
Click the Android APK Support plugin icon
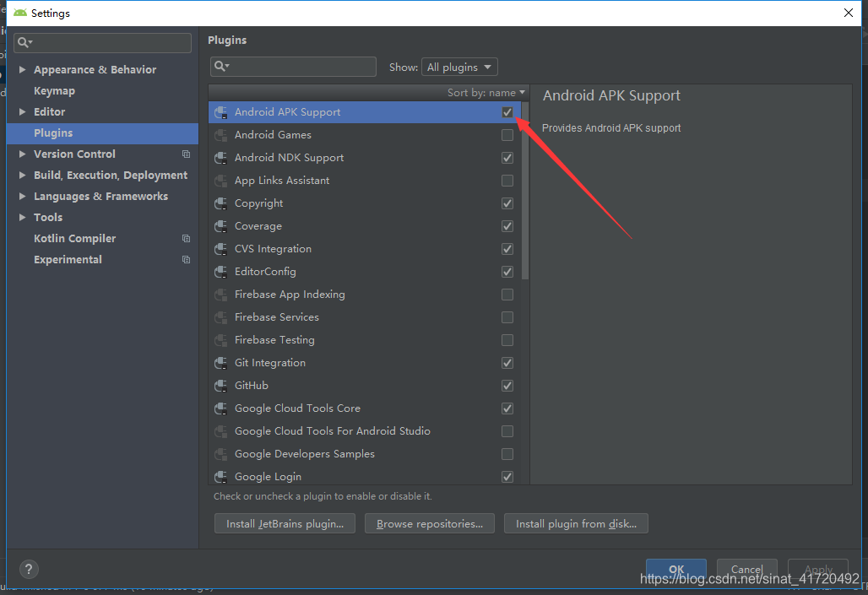click(x=221, y=112)
